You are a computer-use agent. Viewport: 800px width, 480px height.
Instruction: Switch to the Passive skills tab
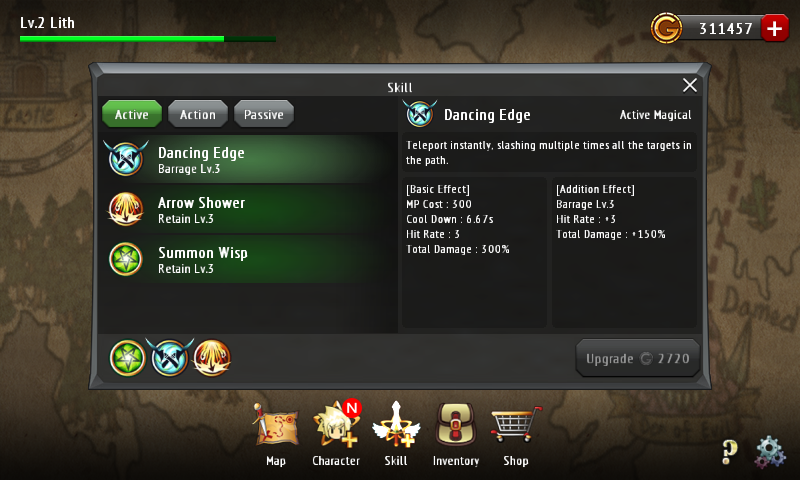coord(264,114)
